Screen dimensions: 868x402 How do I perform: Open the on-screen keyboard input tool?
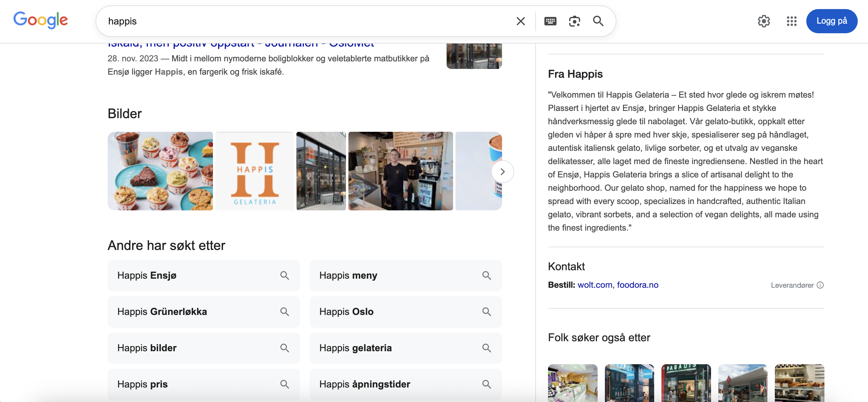point(550,21)
